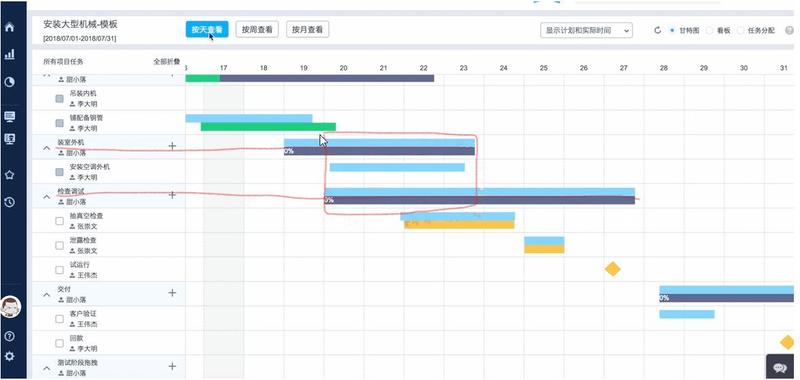This screenshot has height=380, width=800.
Task: Check the 回款 task checkbox
Action: click(x=60, y=343)
